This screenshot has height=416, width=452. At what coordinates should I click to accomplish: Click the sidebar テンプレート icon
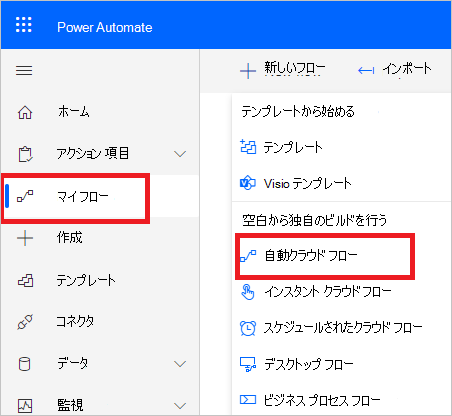[x=25, y=281]
